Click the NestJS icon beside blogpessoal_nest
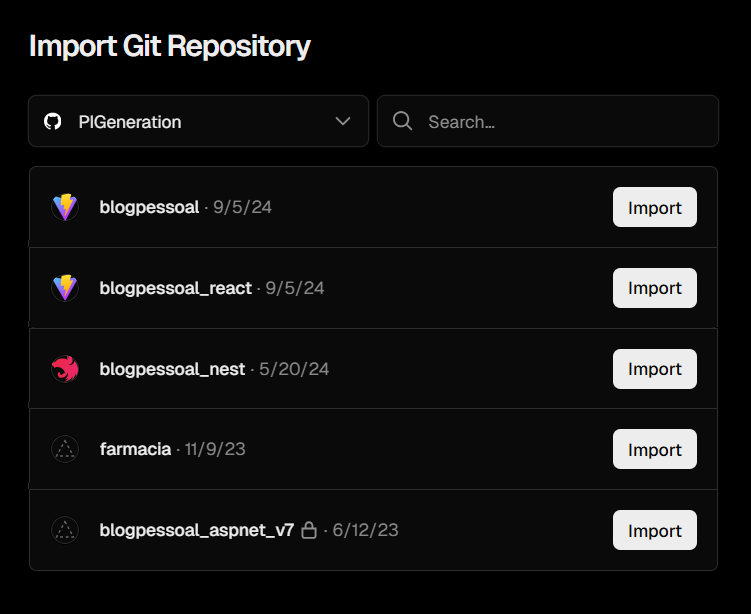This screenshot has height=614, width=751. (x=65, y=369)
